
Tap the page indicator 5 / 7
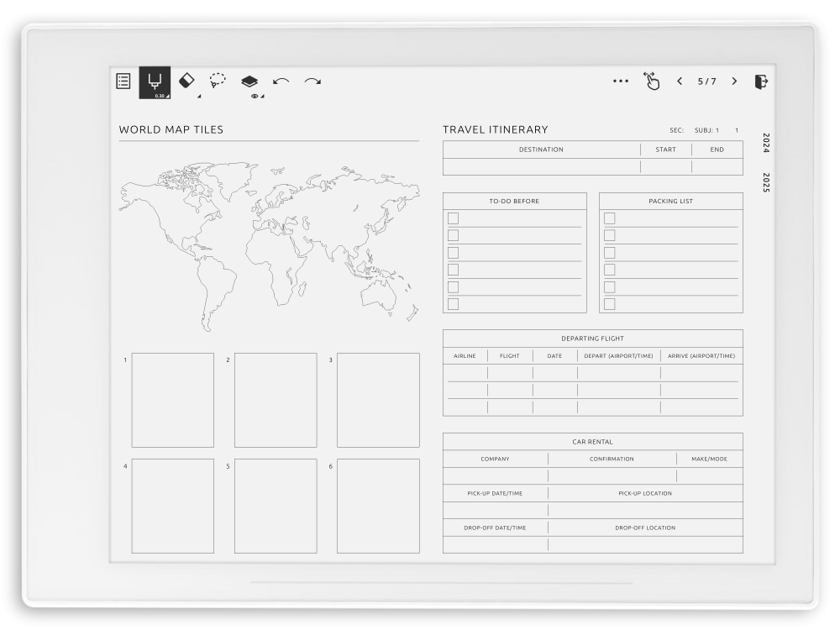(706, 81)
